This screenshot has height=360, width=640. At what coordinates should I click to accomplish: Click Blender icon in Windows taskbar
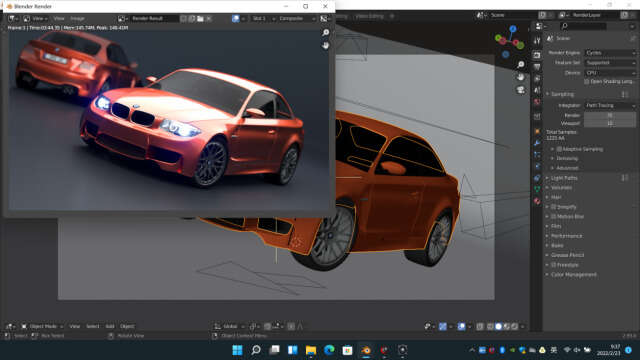(x=366, y=350)
